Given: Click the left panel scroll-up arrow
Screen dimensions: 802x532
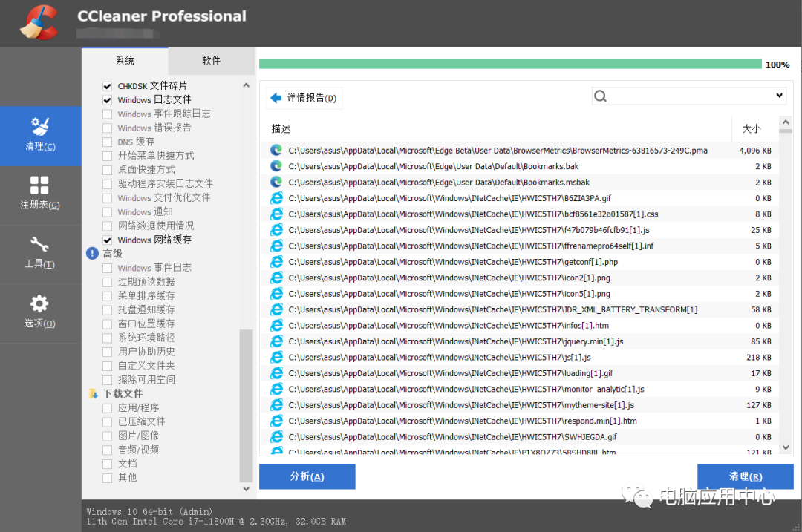Looking at the screenshot, I should 247,86.
